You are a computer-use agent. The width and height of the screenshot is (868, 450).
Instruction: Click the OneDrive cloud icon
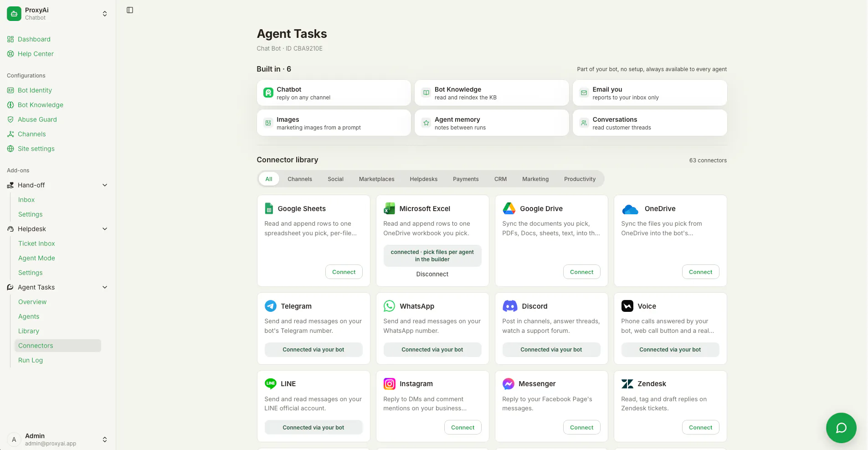point(630,209)
